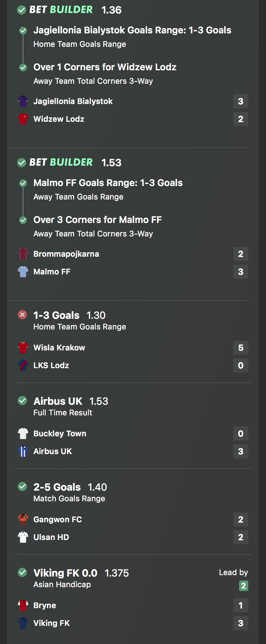The height and width of the screenshot is (644, 266).
Task: Click the 2-5 Goals Match Goals Range bet
Action: click(x=70, y=492)
